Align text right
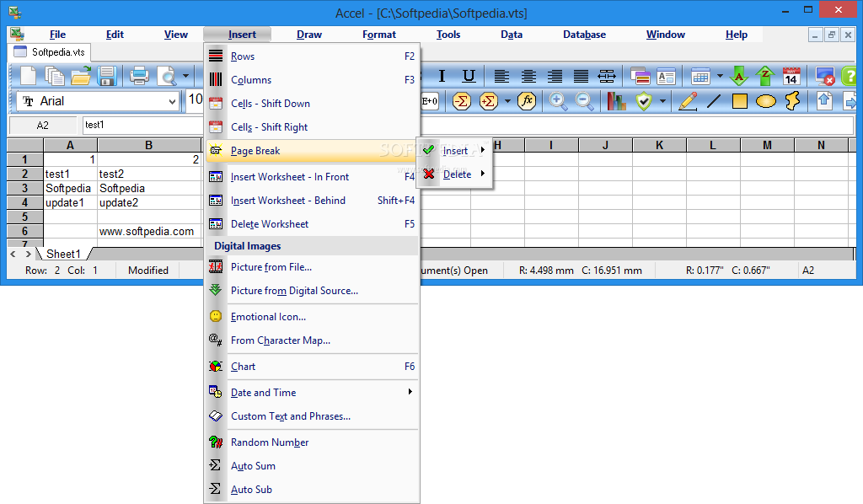 coord(555,76)
